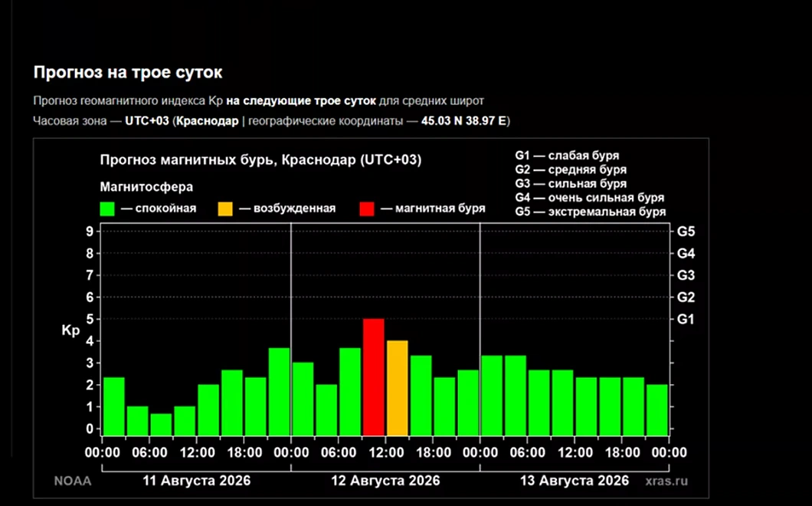The height and width of the screenshot is (506, 812).
Task: Click the legend text 'возбужденная'
Action: (x=294, y=209)
